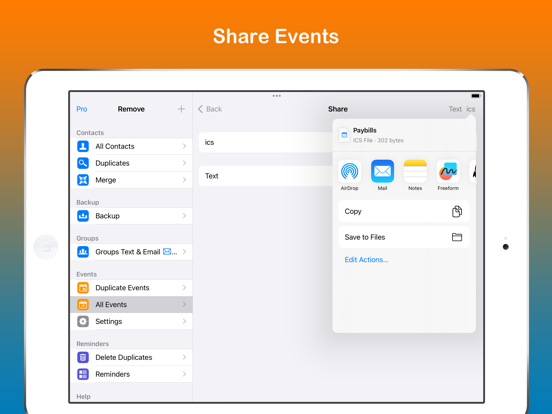
Task: Expand Merge row chevron
Action: (x=184, y=180)
